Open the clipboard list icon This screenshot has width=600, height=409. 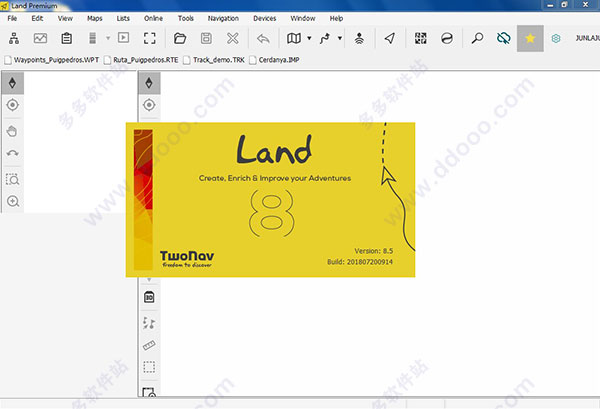(67, 38)
